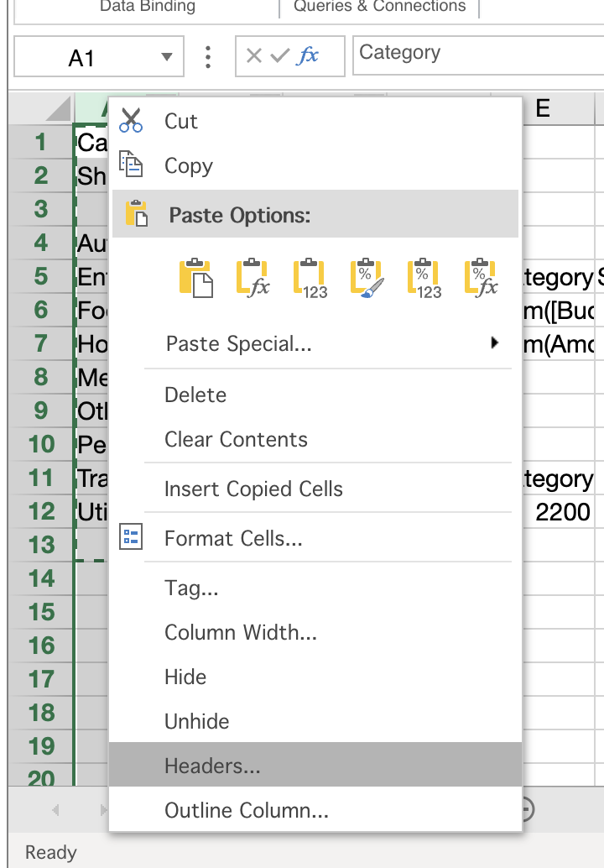
Task: Click the Insert Function fx icon
Action: pyautogui.click(x=308, y=55)
